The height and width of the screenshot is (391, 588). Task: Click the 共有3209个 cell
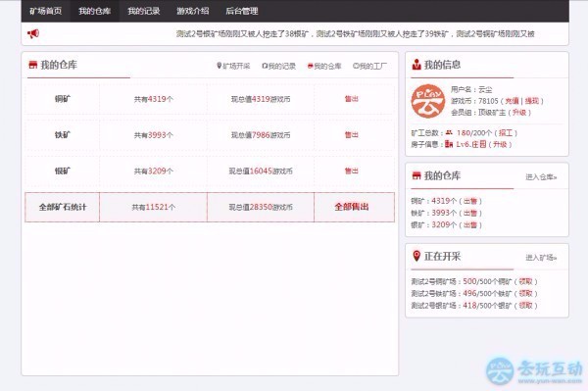click(x=154, y=171)
